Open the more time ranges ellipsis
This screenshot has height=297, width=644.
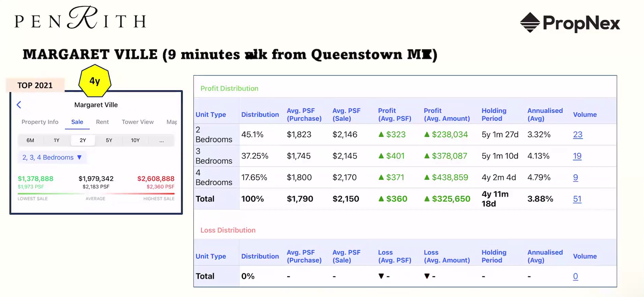161,140
